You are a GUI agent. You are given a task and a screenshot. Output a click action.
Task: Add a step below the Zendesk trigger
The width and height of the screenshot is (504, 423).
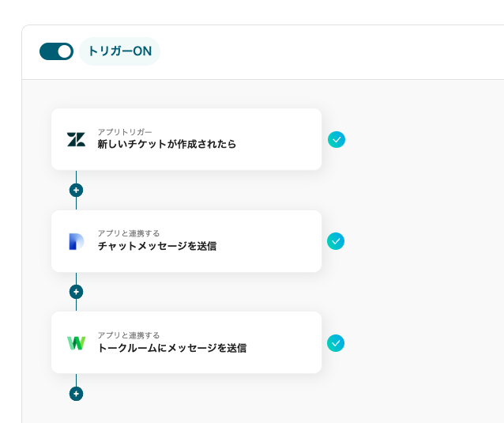[x=76, y=190]
